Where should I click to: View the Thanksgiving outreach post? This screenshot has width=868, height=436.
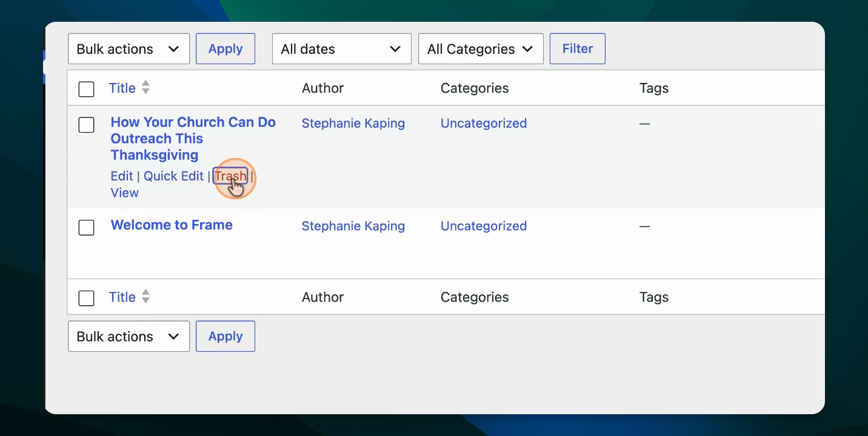pyautogui.click(x=125, y=193)
